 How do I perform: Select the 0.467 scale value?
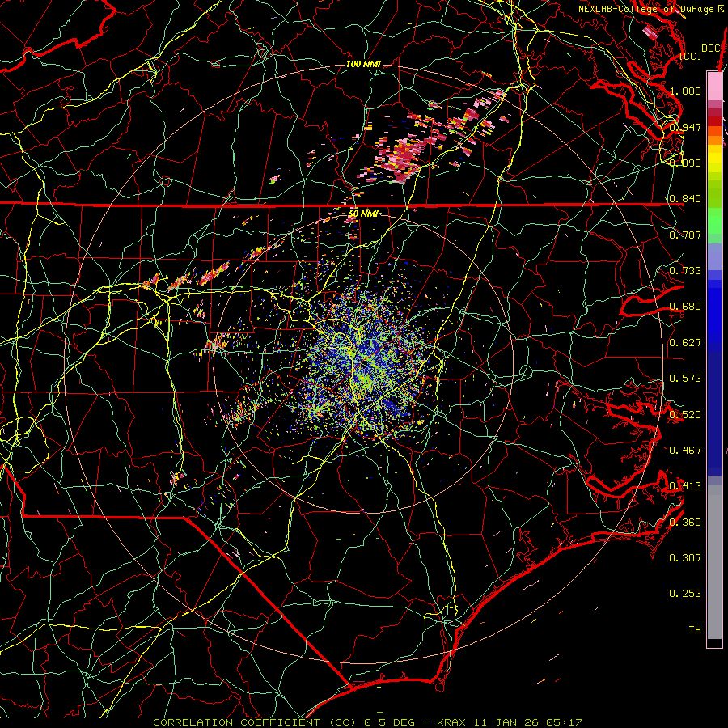(x=685, y=451)
